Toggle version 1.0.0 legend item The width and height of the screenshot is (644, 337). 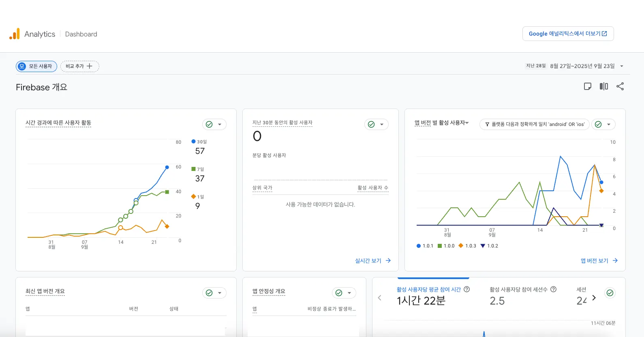[446, 246]
